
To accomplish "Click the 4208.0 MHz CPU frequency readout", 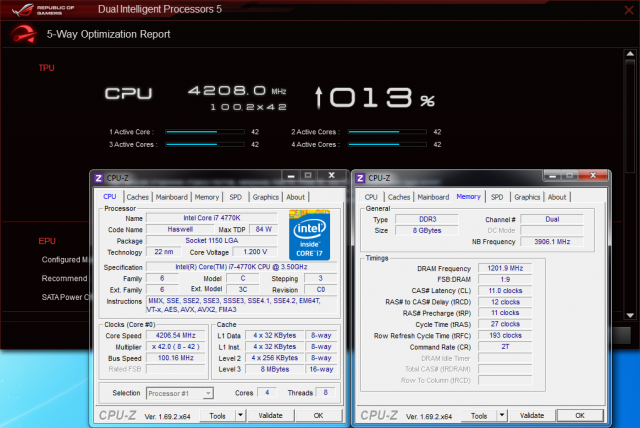I will [237, 91].
